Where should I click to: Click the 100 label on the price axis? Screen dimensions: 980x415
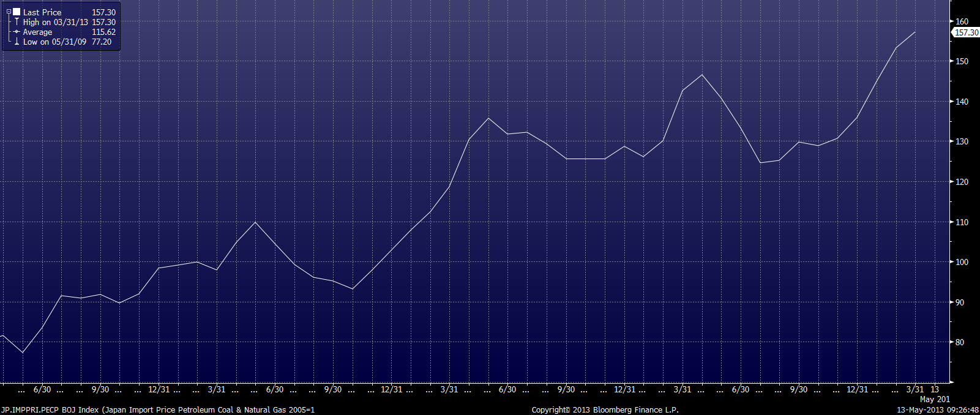tap(962, 262)
